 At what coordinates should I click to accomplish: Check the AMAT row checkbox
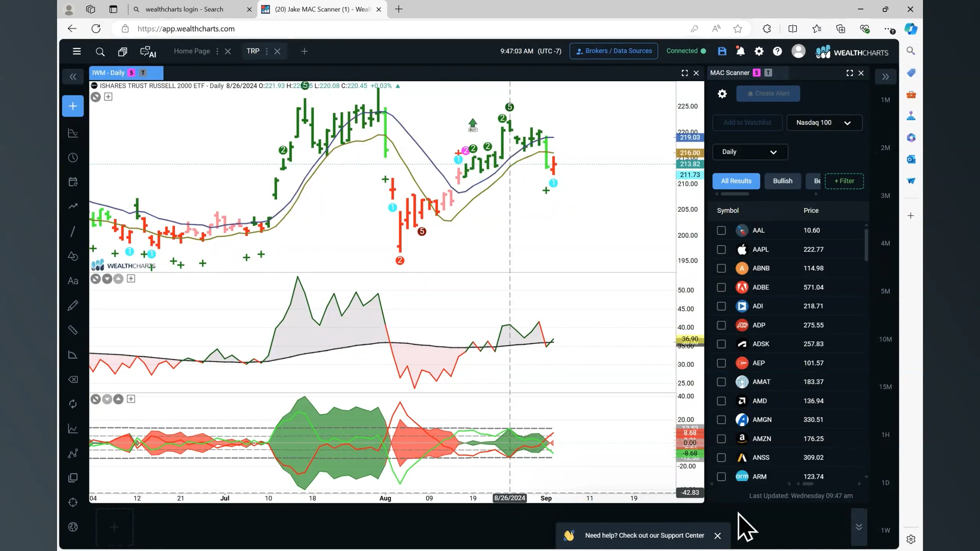coord(721,382)
